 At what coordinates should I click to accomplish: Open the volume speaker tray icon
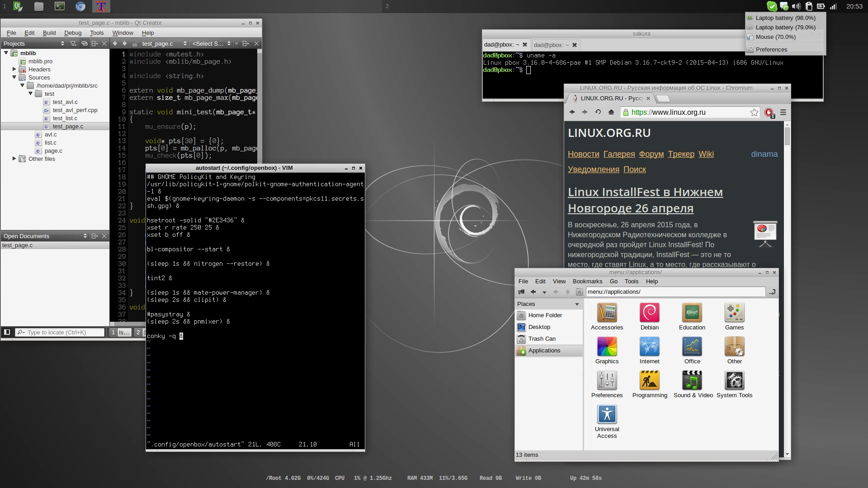click(796, 6)
